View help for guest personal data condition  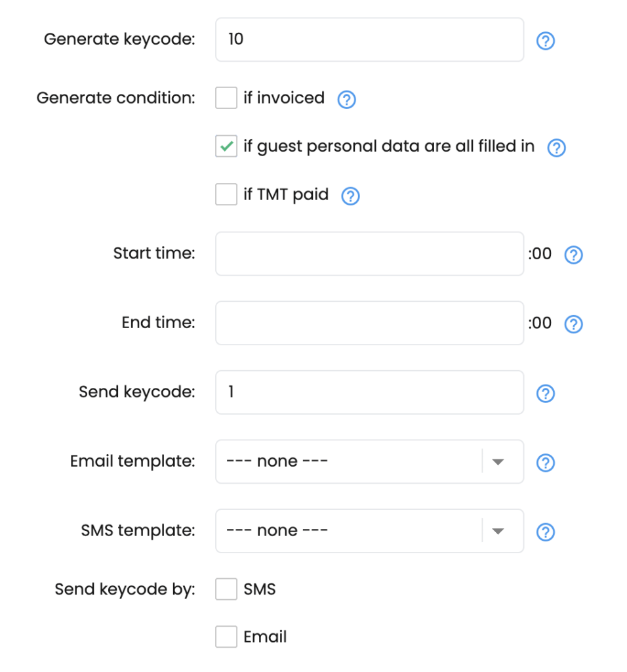coord(556,148)
